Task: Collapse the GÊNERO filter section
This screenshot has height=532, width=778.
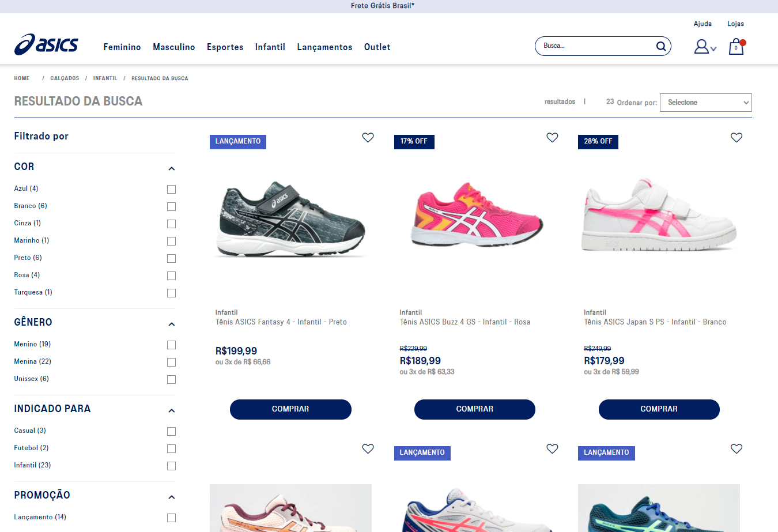Action: pyautogui.click(x=171, y=325)
